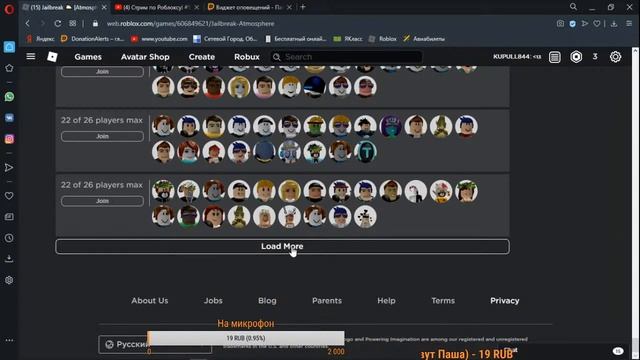Image resolution: width=640 pixels, height=360 pixels.
Task: Open the Terms footer link
Action: [x=443, y=300]
